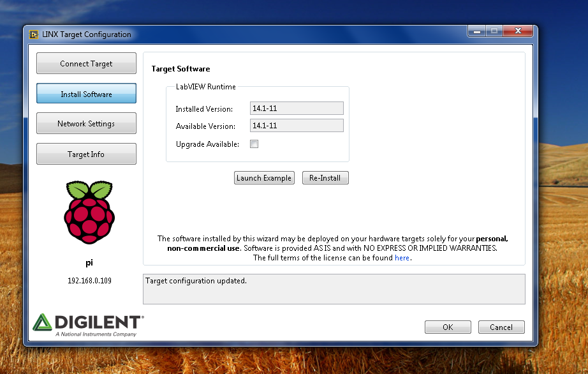This screenshot has width=588, height=374.
Task: Close the LINX Target Configuration window
Action: click(518, 31)
